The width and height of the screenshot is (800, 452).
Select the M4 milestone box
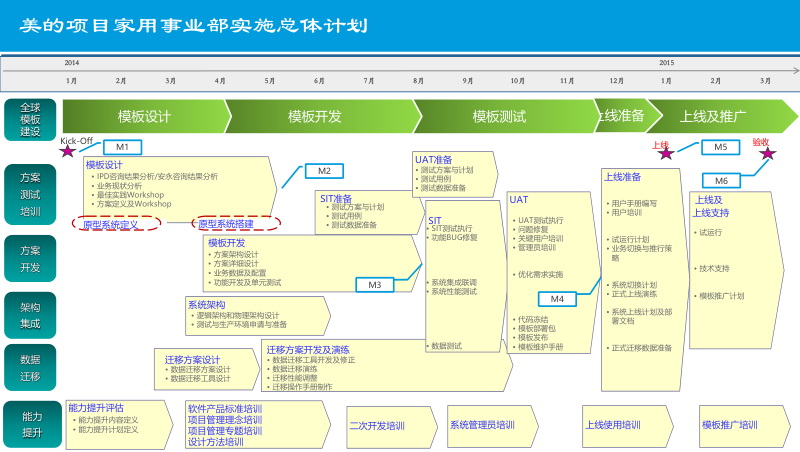tap(557, 299)
